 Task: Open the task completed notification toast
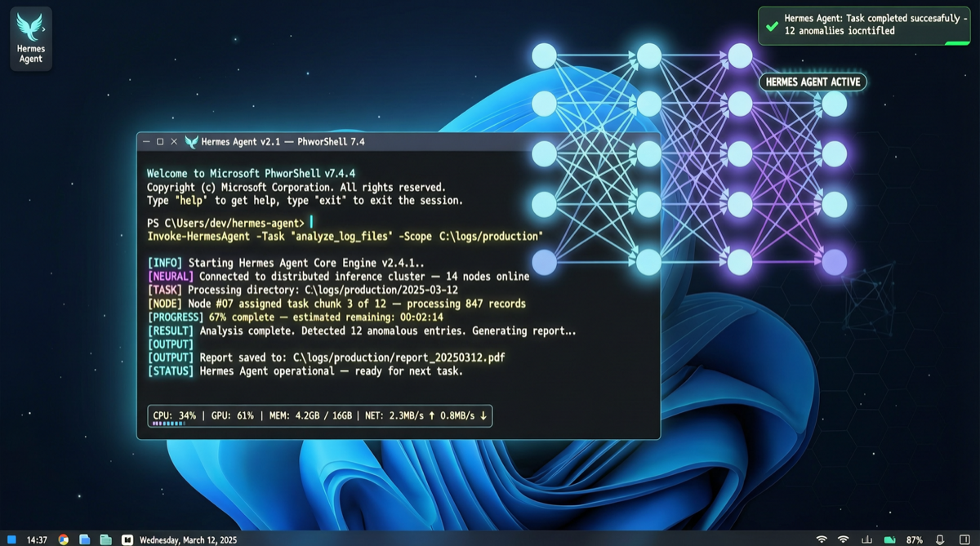coord(866,26)
